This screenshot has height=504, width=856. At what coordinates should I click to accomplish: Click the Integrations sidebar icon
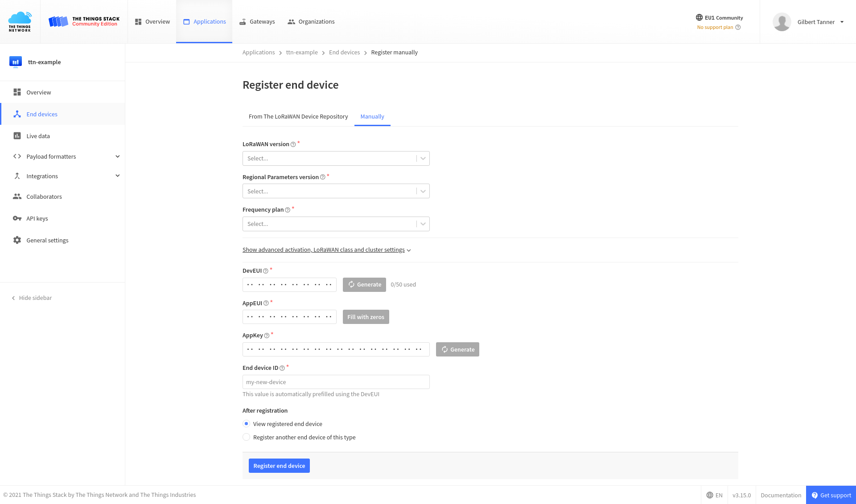(17, 176)
